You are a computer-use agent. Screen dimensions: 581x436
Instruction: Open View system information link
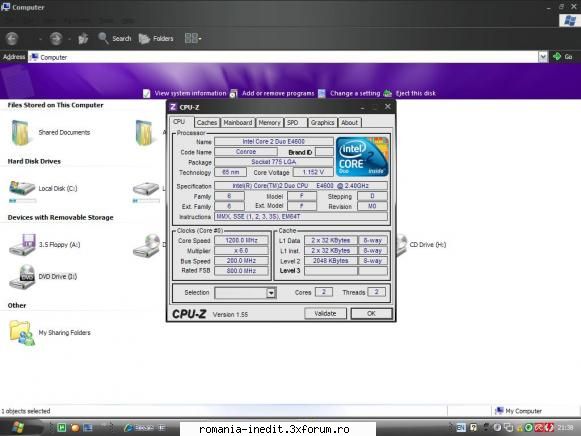[185, 93]
